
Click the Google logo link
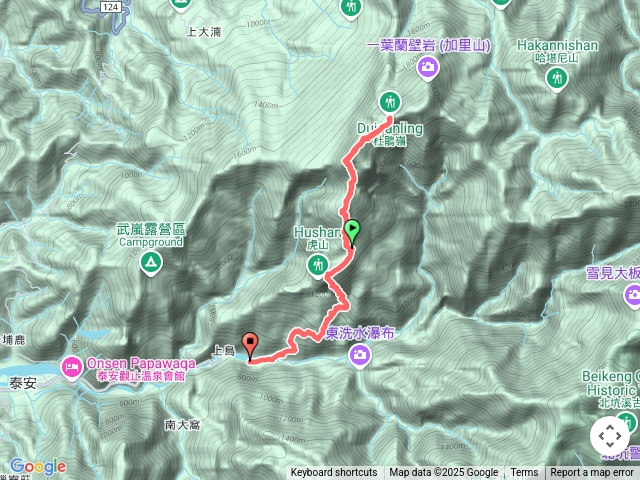pos(38,467)
